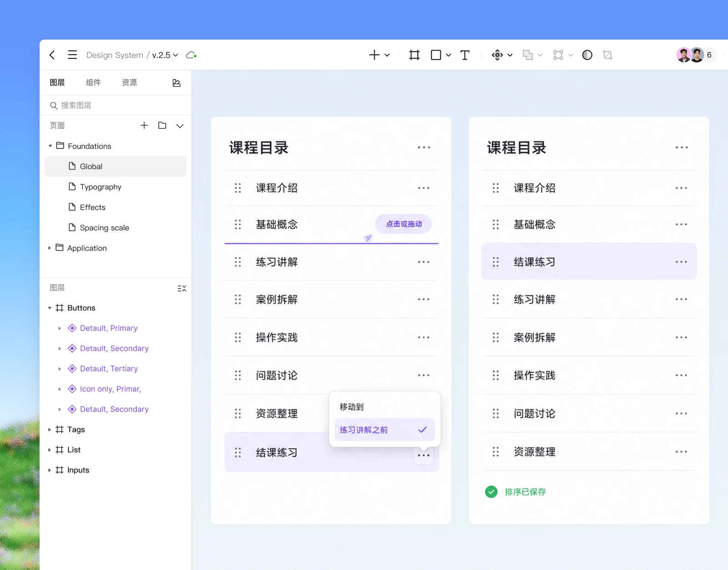Click the node arrange icon
Viewport: 728px width, 570px height.
point(558,55)
